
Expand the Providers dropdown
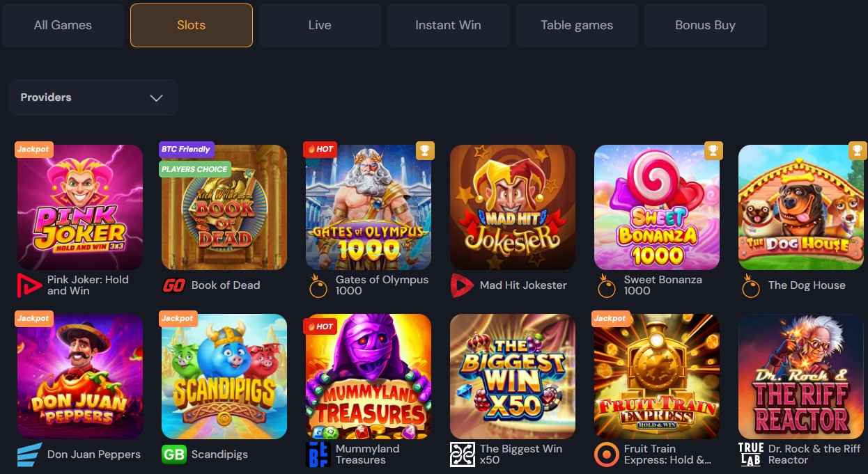coord(93,97)
